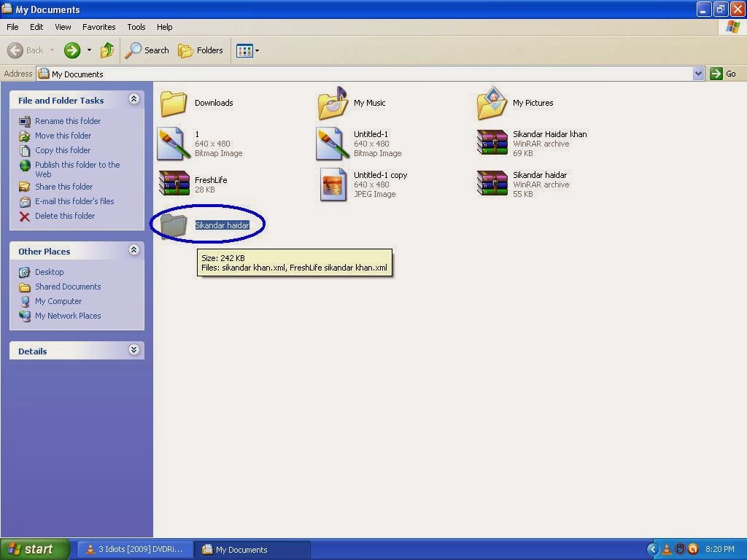The height and width of the screenshot is (560, 747).
Task: Expand the Details panel
Action: tap(133, 350)
